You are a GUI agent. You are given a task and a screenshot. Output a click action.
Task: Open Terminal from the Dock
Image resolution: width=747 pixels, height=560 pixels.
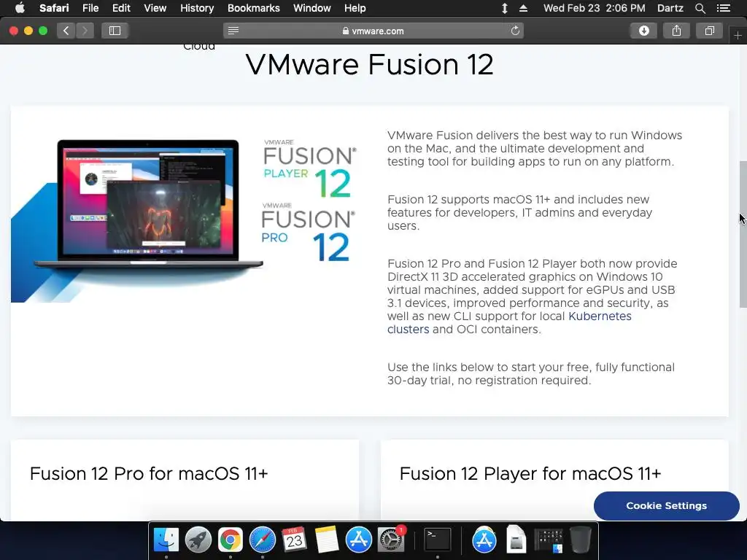click(x=438, y=540)
